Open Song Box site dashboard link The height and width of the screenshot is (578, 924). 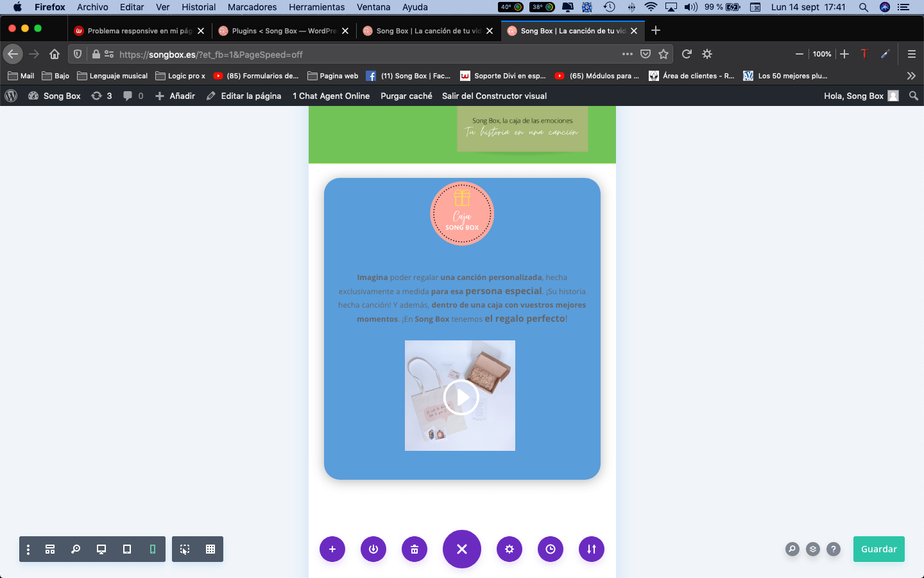tap(55, 96)
